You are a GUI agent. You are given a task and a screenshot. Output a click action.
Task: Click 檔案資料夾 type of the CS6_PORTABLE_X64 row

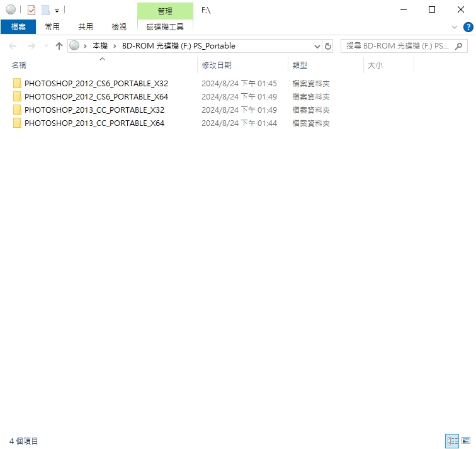[x=311, y=97]
